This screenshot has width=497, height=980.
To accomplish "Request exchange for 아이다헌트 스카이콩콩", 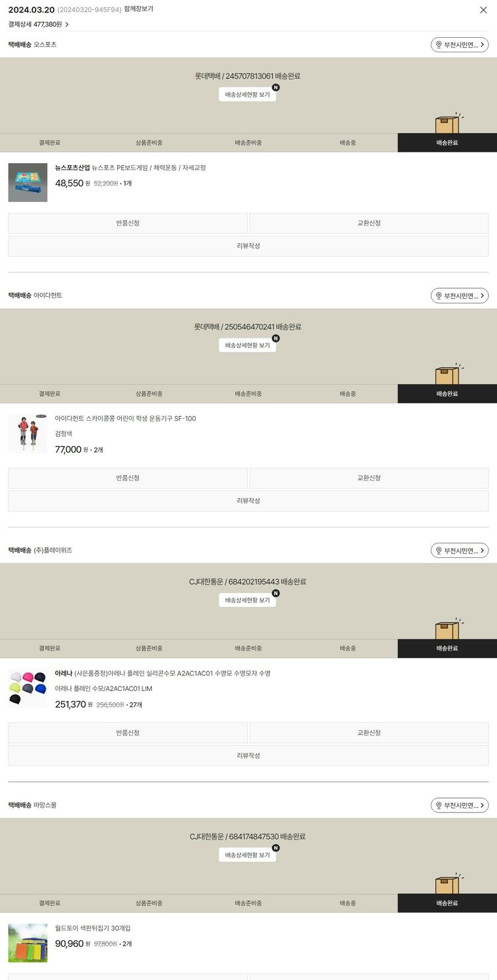I will [369, 478].
